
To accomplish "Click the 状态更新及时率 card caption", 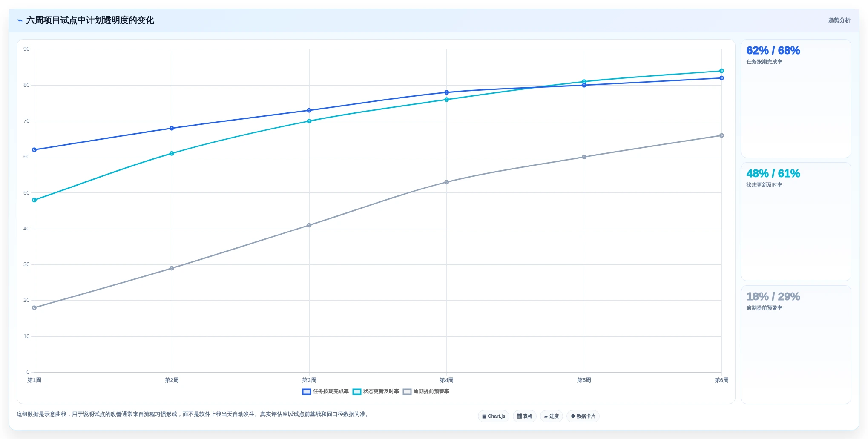I will (x=764, y=185).
